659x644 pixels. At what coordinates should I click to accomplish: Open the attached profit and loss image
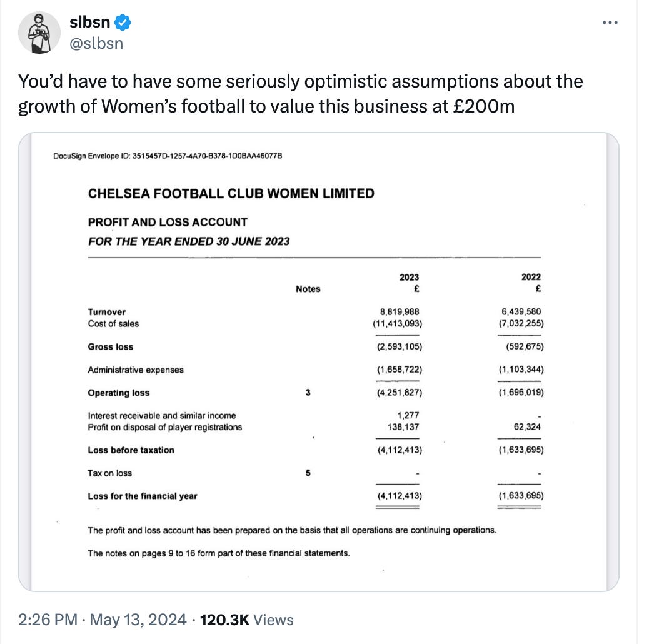[319, 362]
